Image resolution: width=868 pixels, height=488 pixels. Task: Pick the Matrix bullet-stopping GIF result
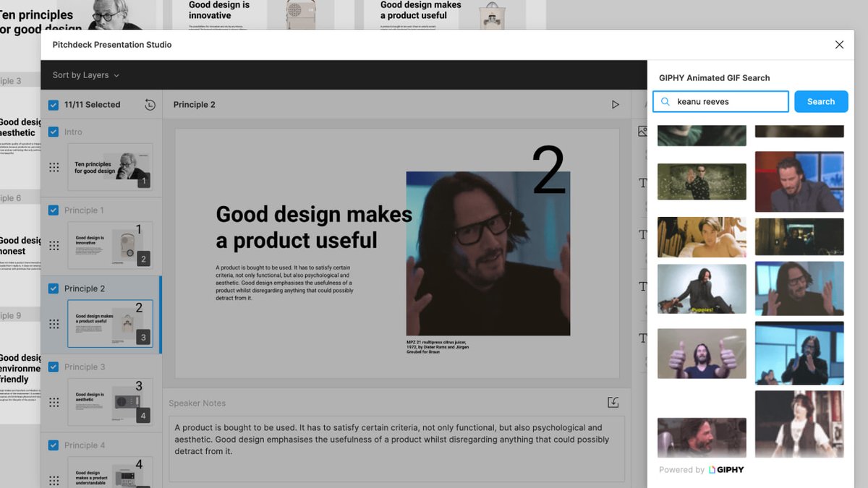[702, 181]
